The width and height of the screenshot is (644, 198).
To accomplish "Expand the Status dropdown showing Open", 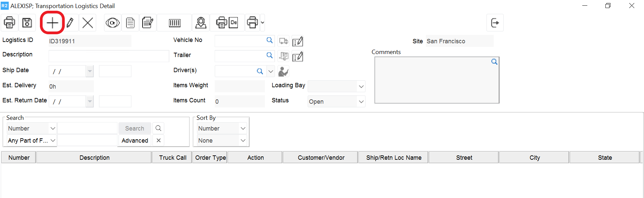I will (x=361, y=102).
